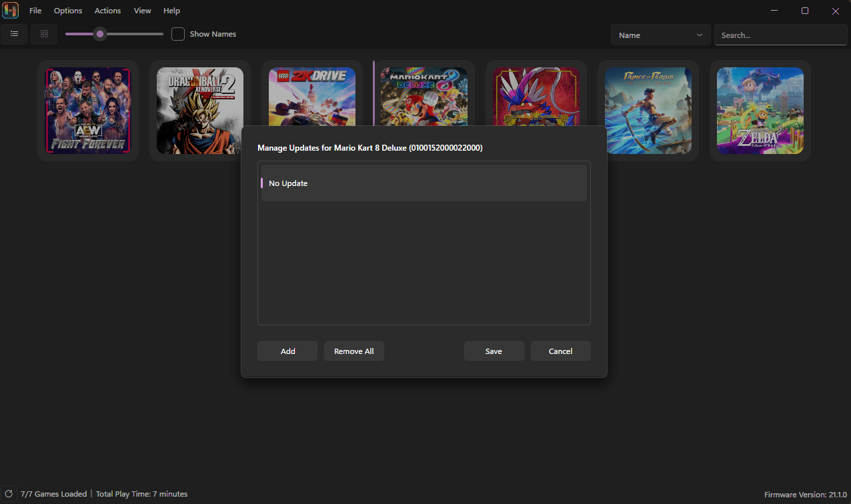Screen dimensions: 851x504
Task: Select Prince of Persia game cover
Action: (648, 111)
